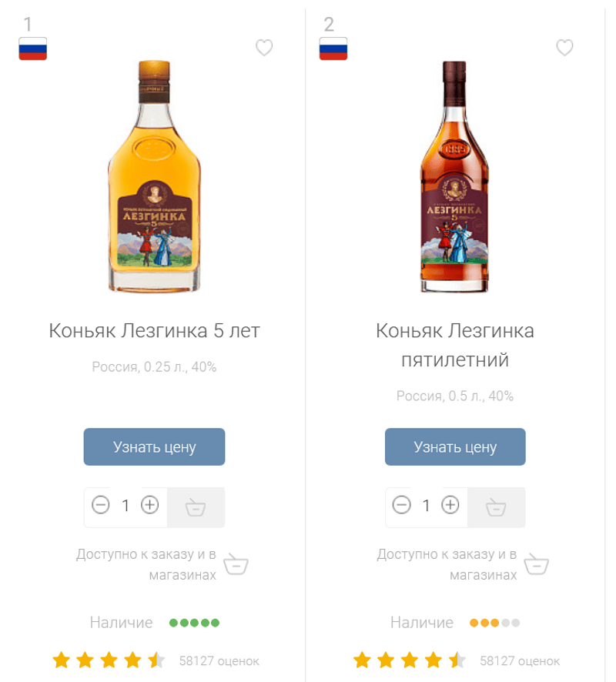Click the 0.5 л. dark bottle image

point(455,176)
